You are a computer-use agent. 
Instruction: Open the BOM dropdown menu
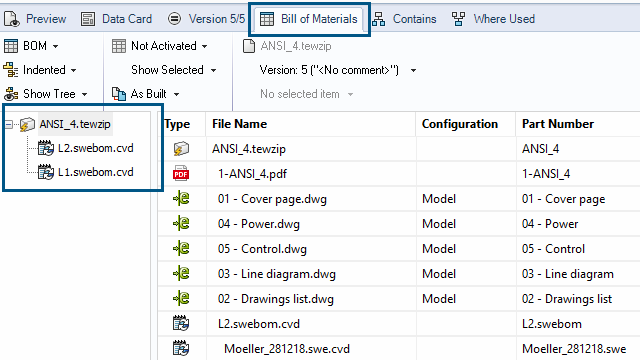[x=31, y=46]
